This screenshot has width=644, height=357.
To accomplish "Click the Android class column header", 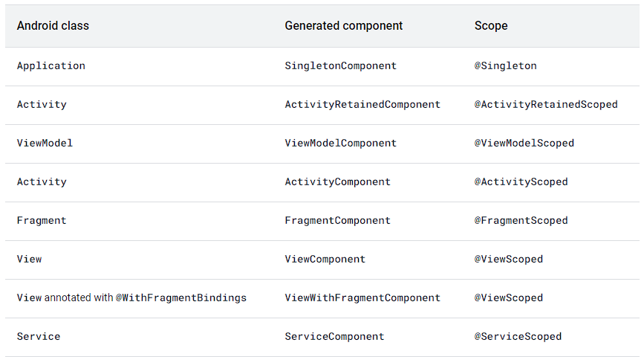I will tap(53, 26).
